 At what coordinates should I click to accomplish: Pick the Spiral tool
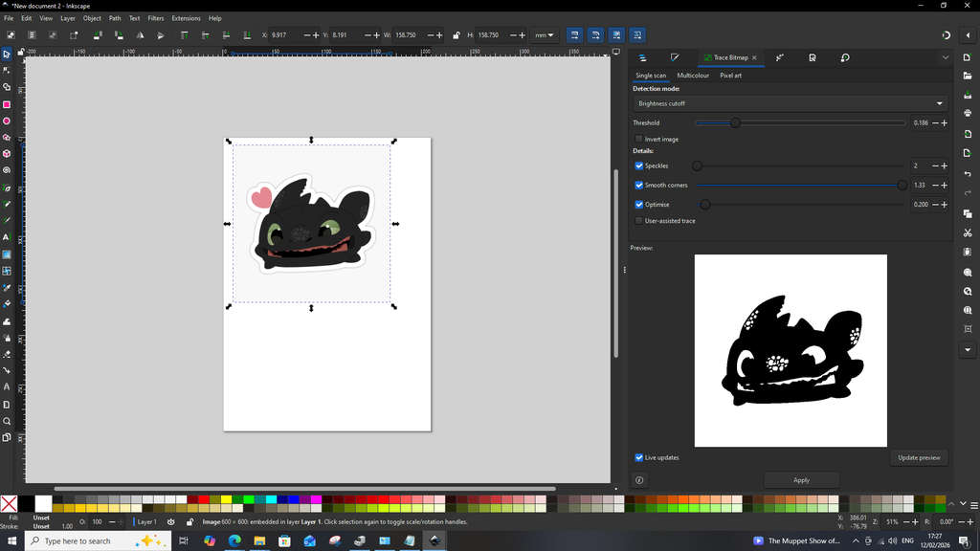(x=7, y=170)
